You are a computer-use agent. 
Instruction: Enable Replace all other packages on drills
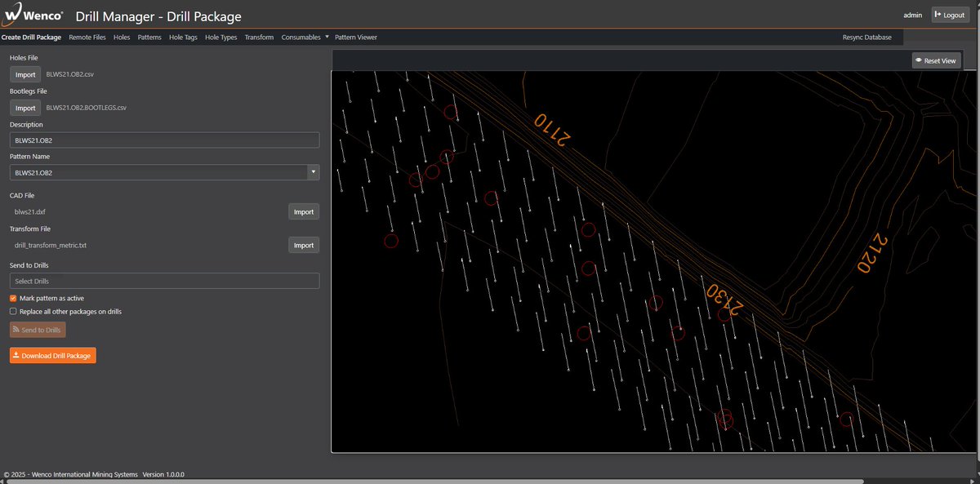[13, 312]
